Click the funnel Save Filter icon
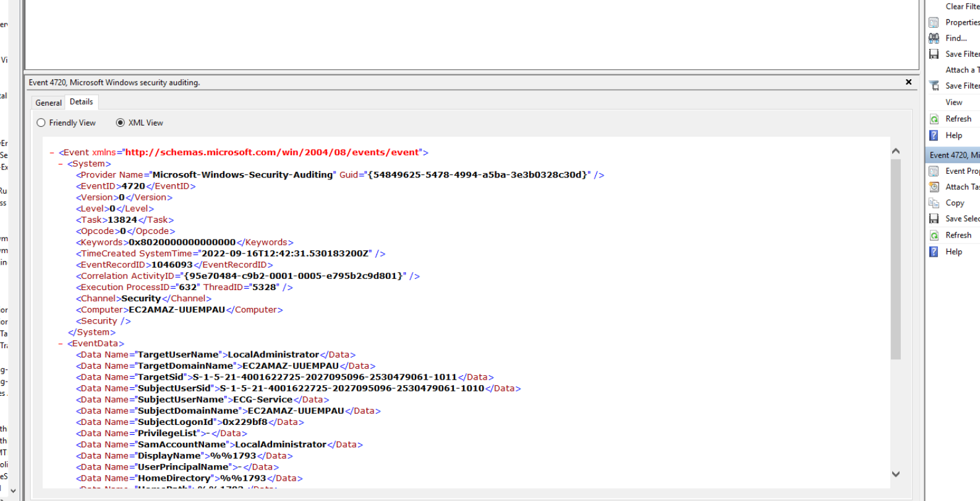 [934, 86]
